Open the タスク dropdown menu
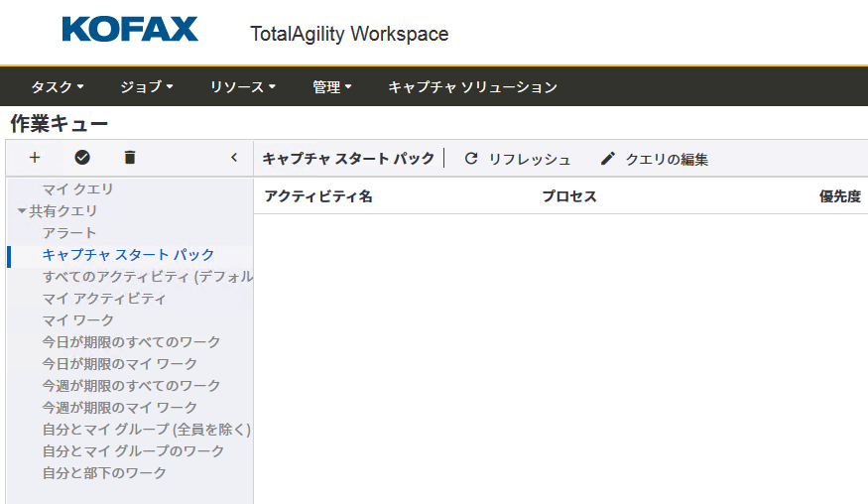Viewport: 868px width, 504px height. (57, 87)
